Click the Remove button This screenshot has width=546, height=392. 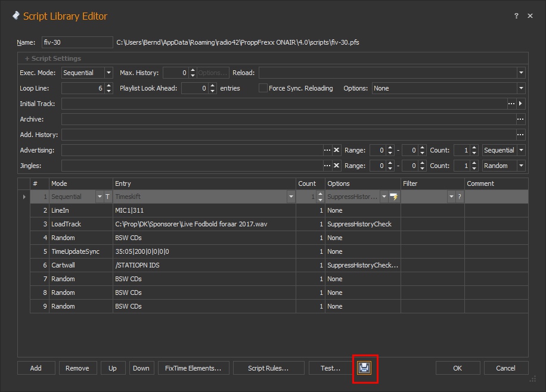77,368
